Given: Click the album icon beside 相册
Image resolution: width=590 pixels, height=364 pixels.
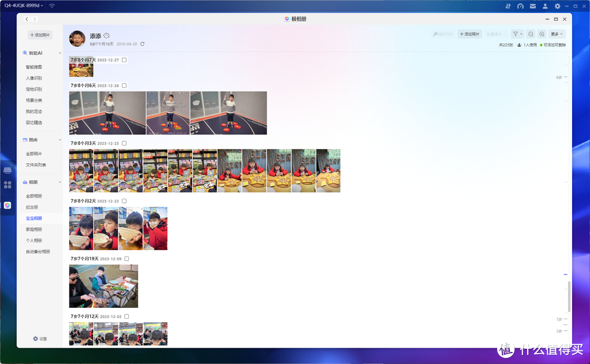Looking at the screenshot, I should (x=25, y=182).
